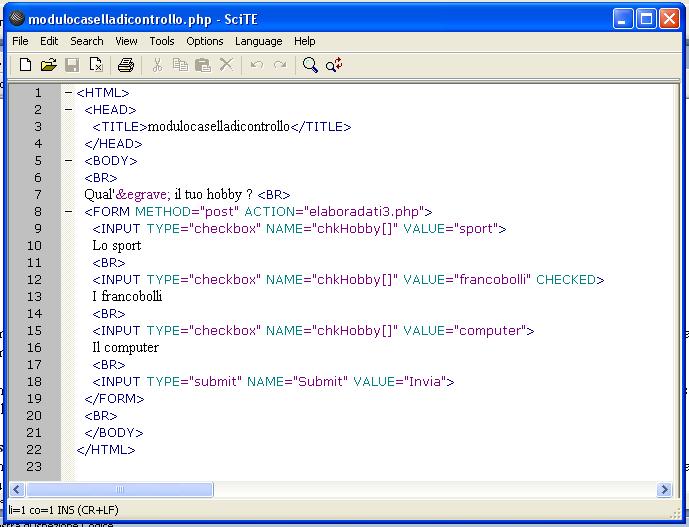The image size is (689, 527).
Task: Save the file with the floppy disk icon
Action: point(72,65)
